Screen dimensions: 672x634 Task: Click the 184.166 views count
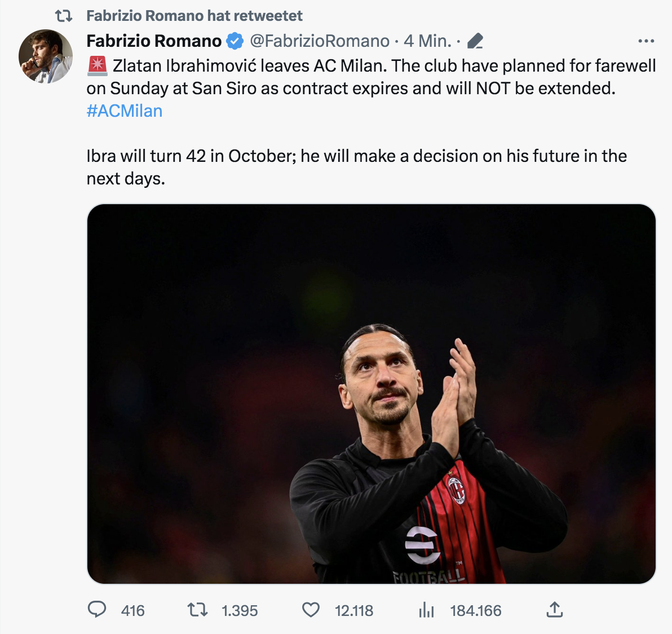tap(475, 610)
